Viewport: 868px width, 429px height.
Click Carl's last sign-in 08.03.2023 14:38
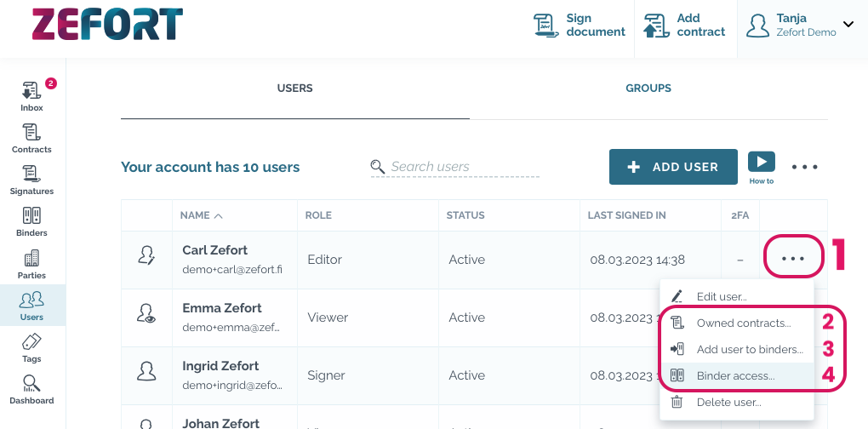coord(637,260)
